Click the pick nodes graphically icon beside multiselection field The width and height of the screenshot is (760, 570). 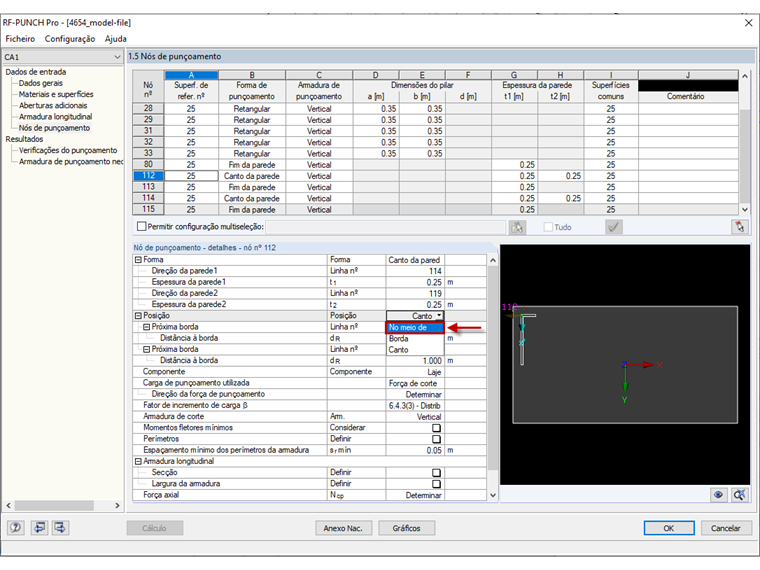pyautogui.click(x=517, y=227)
